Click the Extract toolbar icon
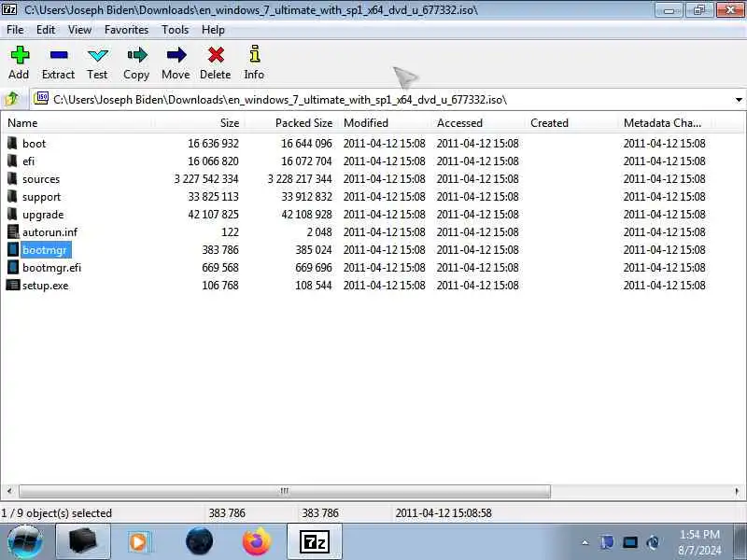 click(x=59, y=55)
